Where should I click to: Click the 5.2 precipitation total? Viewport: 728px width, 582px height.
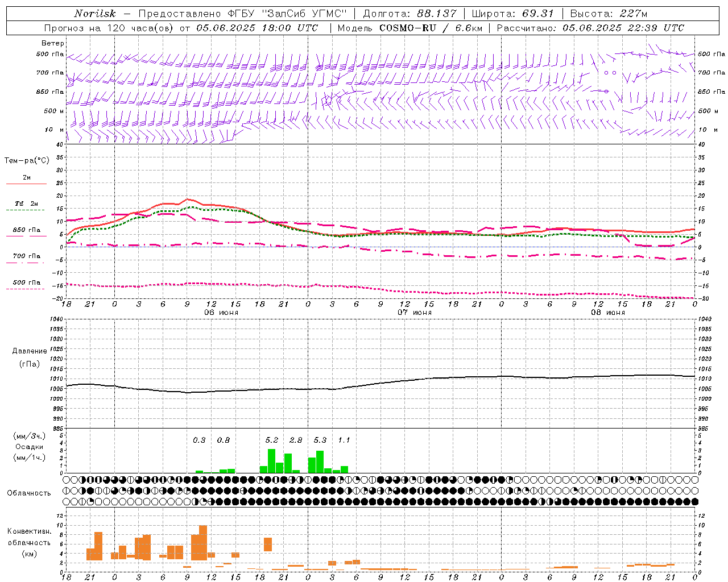272,440
